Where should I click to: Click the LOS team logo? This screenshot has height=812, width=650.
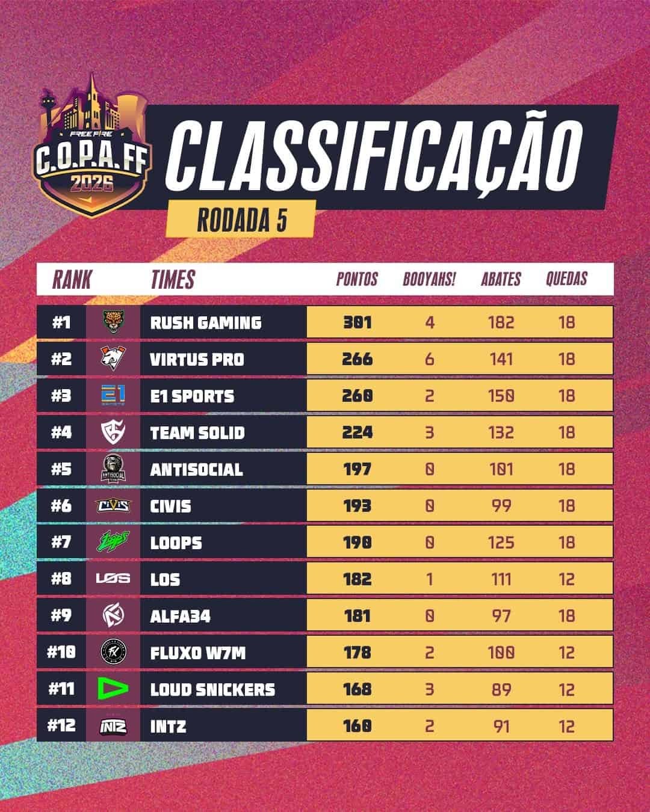pos(113,579)
